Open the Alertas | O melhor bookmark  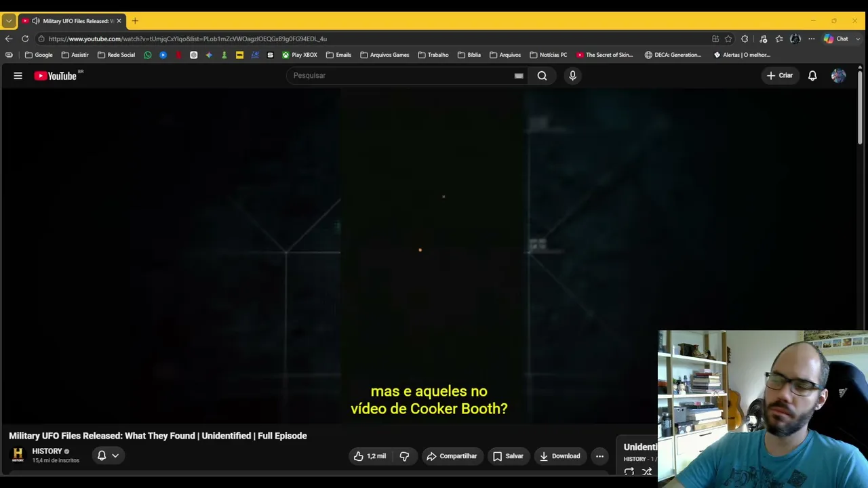pos(742,55)
